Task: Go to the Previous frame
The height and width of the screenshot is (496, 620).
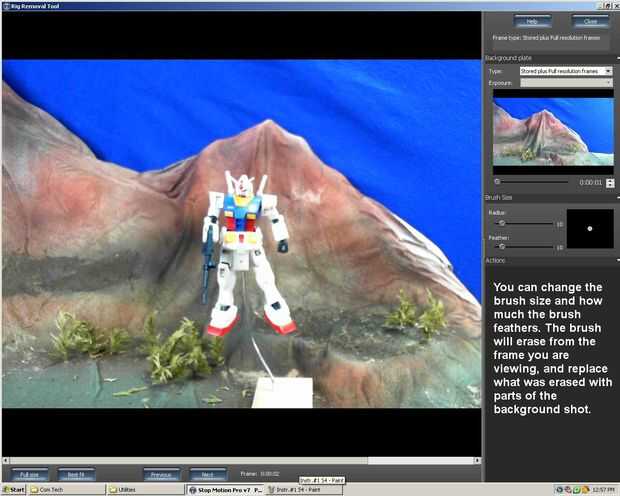Action: [161, 474]
